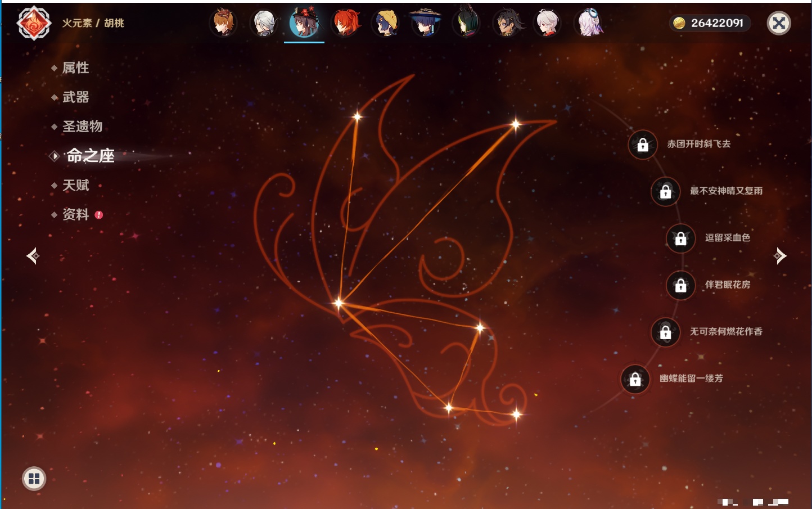
Task: Click the Pyro element emblem
Action: tap(34, 23)
